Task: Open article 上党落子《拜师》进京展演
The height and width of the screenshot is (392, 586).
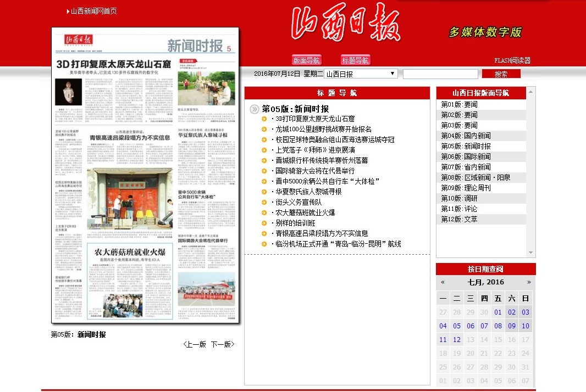Action: click(315, 150)
